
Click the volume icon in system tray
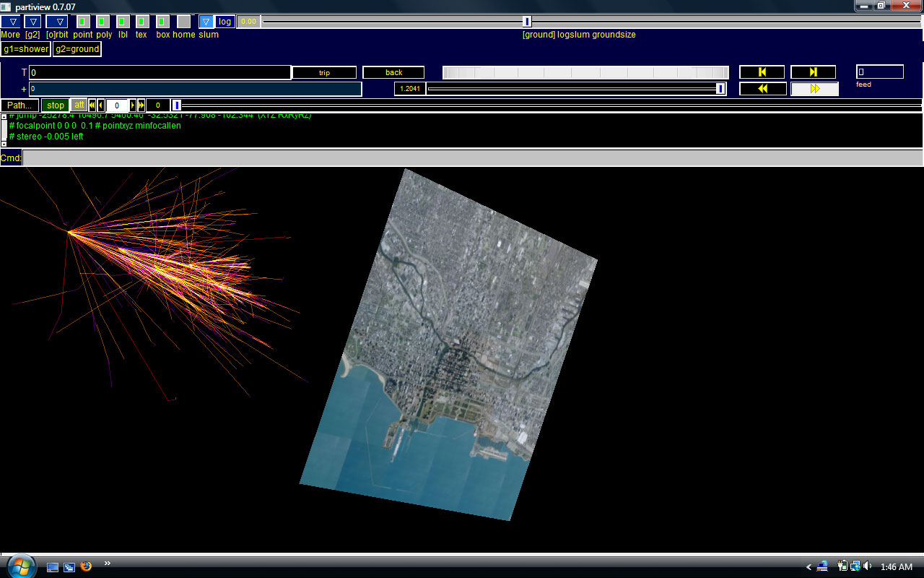(x=867, y=566)
